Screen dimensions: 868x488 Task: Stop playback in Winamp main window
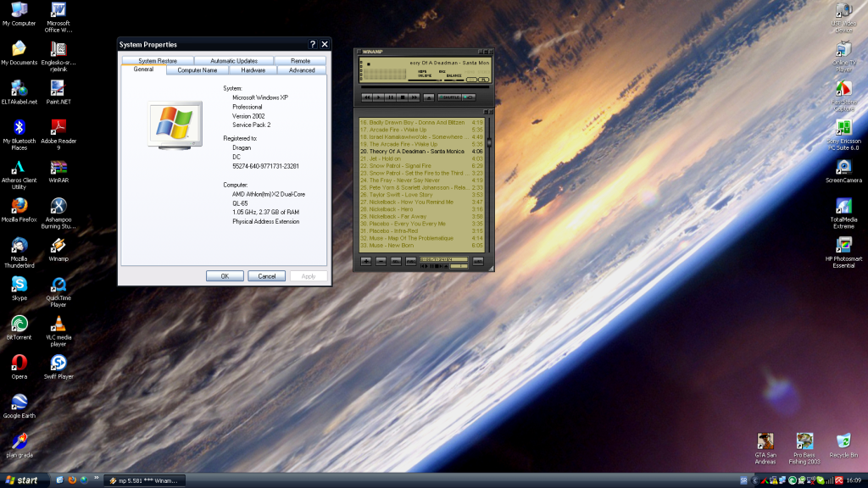pos(403,97)
